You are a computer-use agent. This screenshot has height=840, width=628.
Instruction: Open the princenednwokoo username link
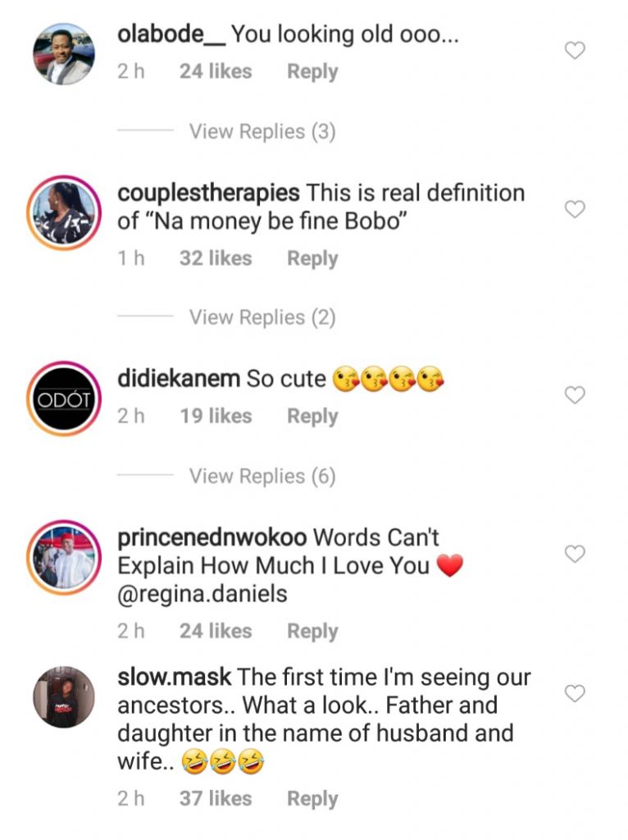click(212, 538)
